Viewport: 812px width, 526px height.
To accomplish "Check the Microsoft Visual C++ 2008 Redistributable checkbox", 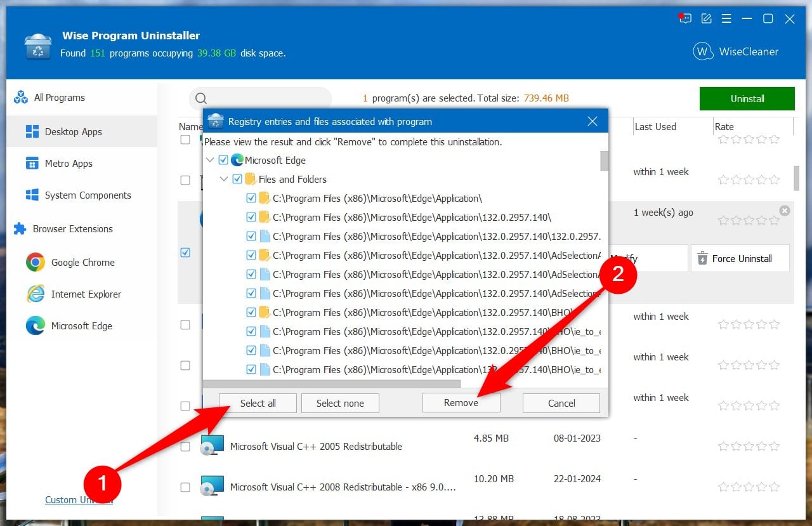I will click(185, 487).
